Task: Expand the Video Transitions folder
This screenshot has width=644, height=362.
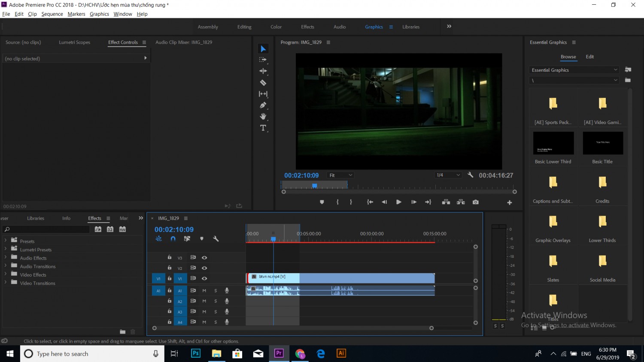Action: [6, 283]
